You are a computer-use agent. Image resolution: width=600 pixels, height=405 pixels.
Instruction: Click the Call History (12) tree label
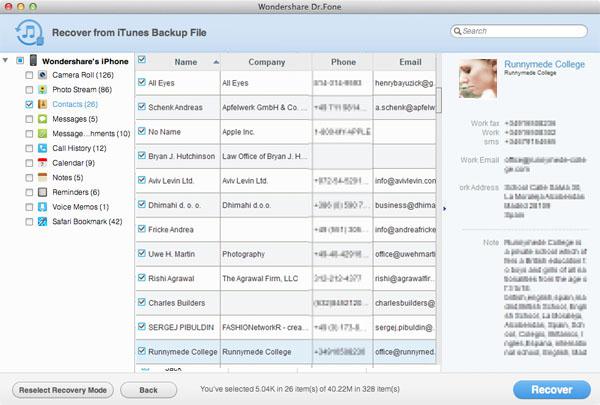79,148
